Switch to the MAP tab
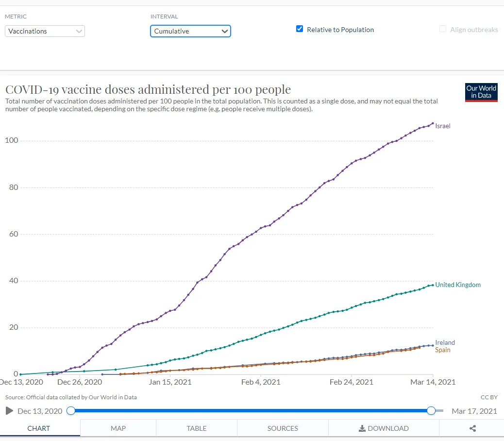The image size is (504, 441). coord(118,428)
